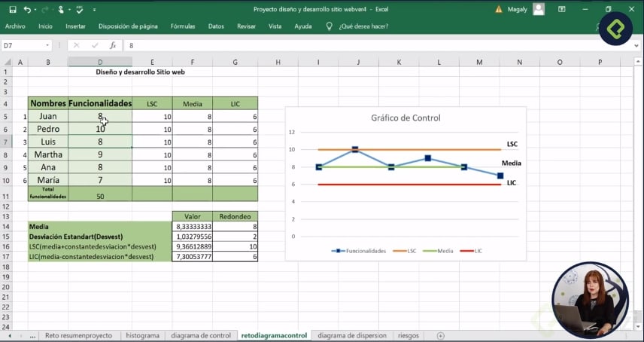The height and width of the screenshot is (342, 644).
Task: Select the cell with value 8,33333333
Action: click(x=192, y=227)
